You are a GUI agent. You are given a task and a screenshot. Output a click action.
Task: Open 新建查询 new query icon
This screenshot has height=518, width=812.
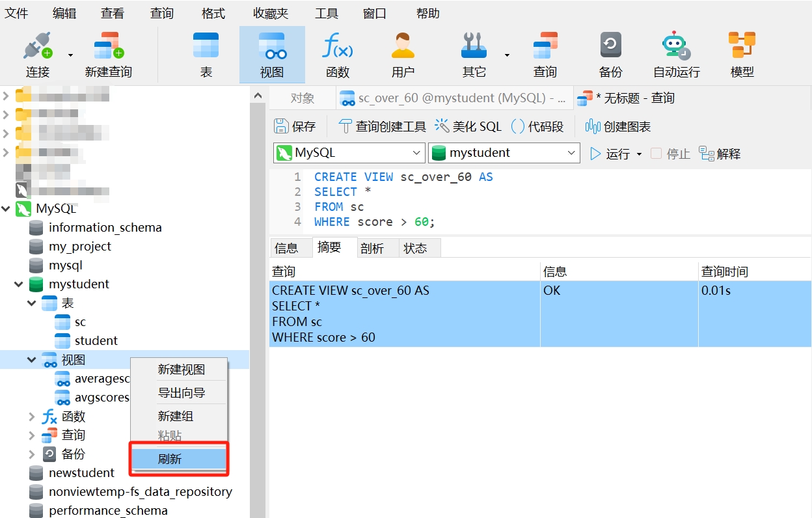(108, 47)
